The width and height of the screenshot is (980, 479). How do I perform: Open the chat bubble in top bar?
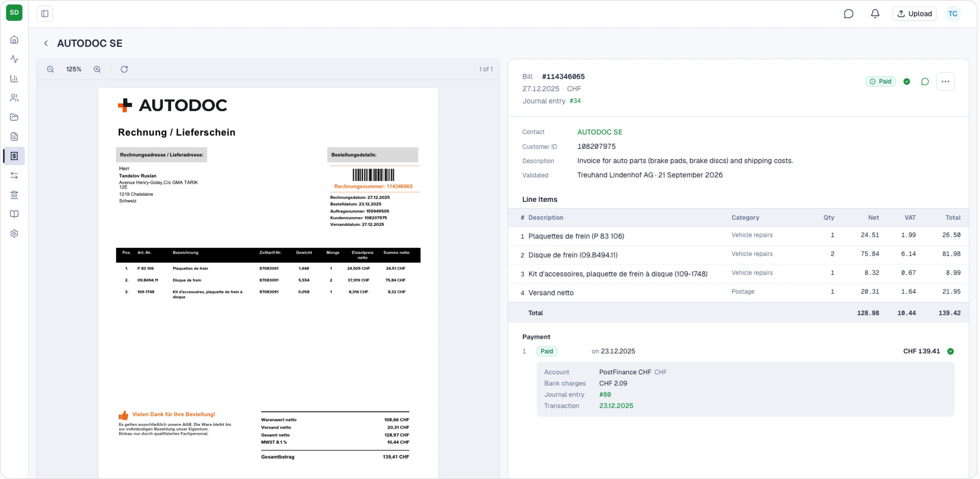pos(849,14)
